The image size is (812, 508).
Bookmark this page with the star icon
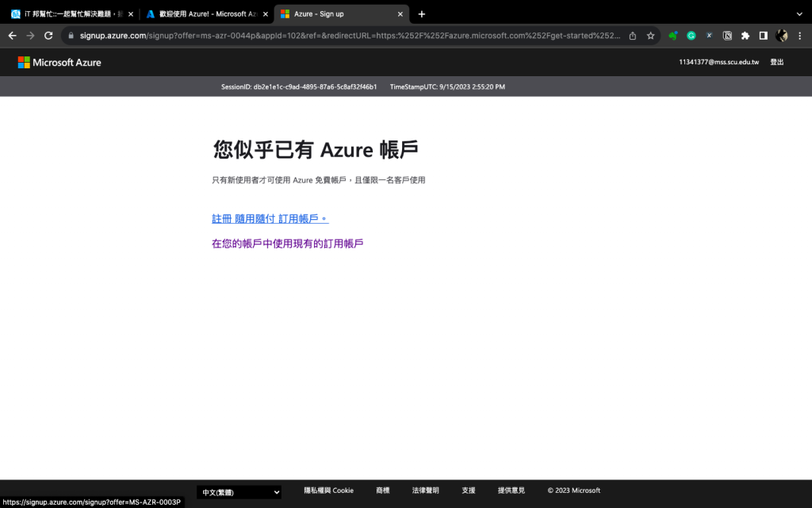click(651, 36)
